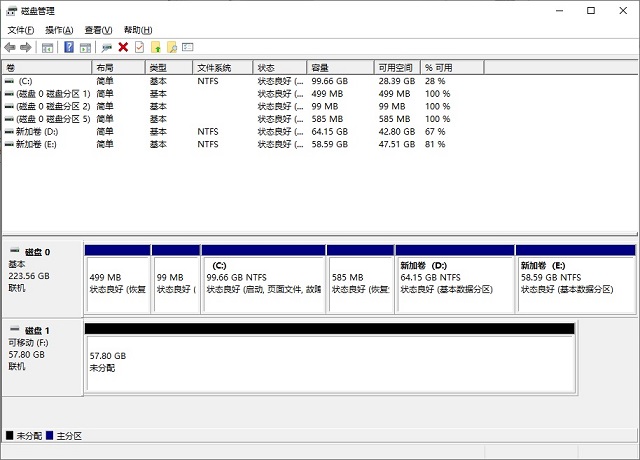
Task: Click the folder icon with green arrow
Action: tap(156, 47)
